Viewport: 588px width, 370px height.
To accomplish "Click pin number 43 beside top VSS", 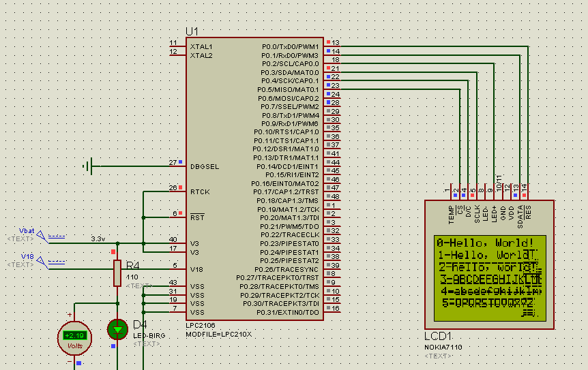I will point(173,282).
